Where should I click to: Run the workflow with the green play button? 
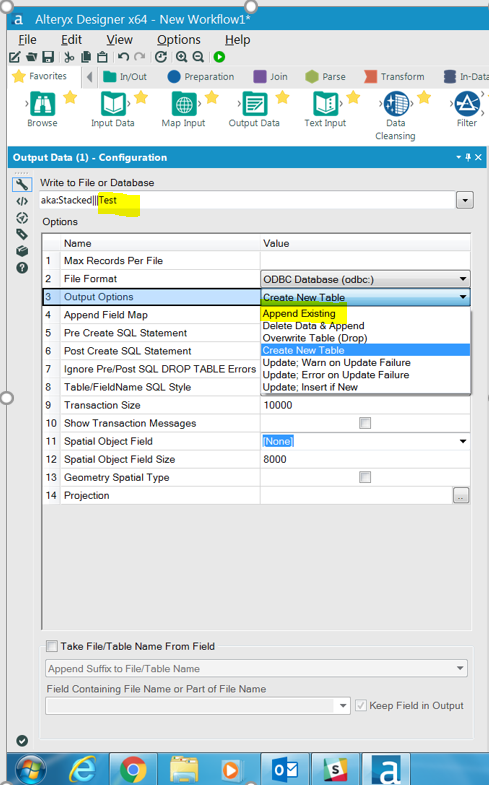219,57
